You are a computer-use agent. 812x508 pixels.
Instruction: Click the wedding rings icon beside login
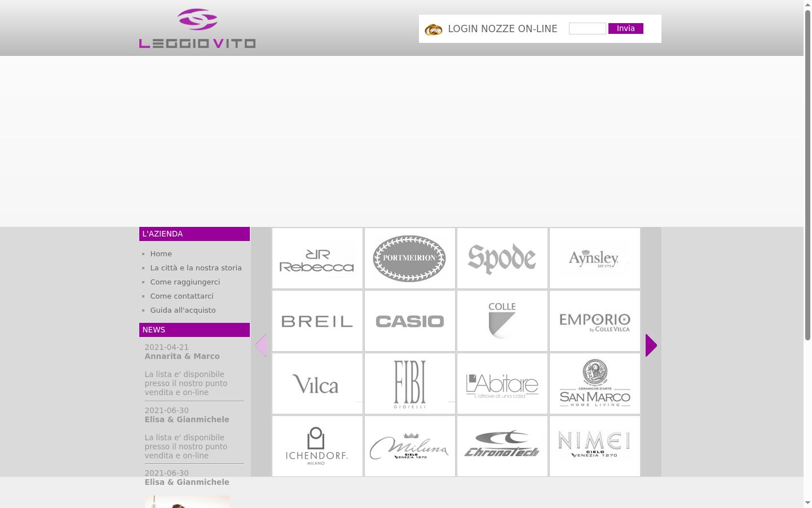[433, 29]
